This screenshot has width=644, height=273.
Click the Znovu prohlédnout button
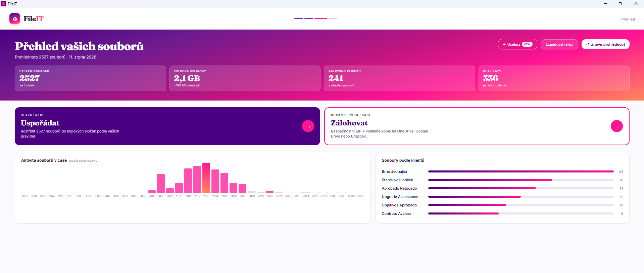(x=605, y=44)
